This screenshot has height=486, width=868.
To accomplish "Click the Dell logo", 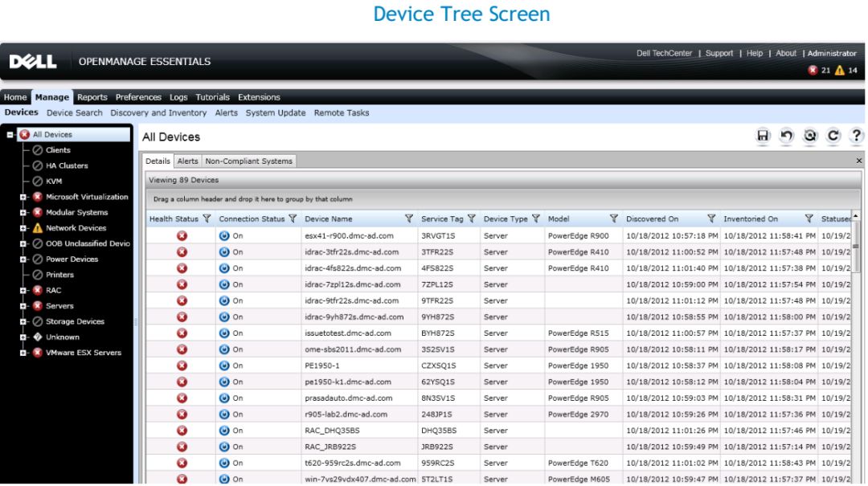I will pyautogui.click(x=33, y=61).
